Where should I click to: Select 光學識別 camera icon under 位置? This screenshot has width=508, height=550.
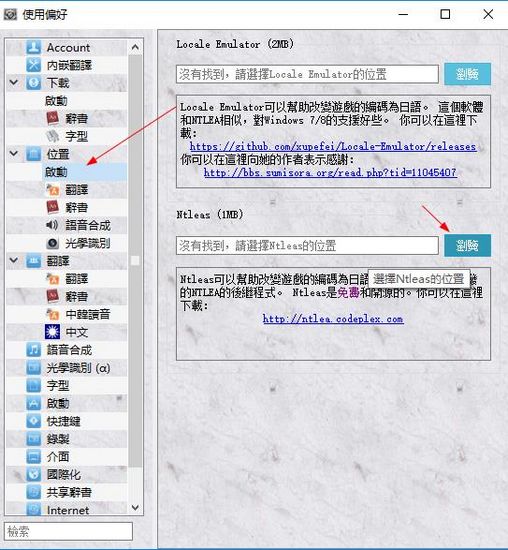[53, 243]
